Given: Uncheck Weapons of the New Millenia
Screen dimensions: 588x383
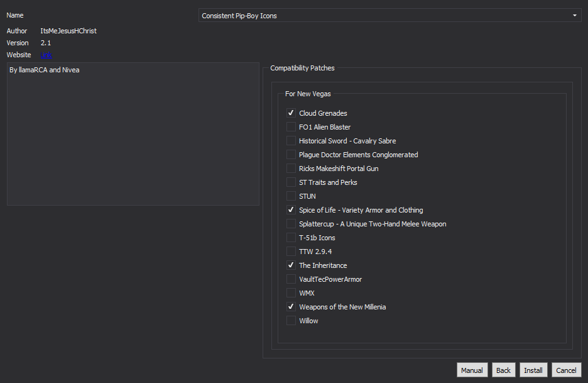Looking at the screenshot, I should pos(291,307).
